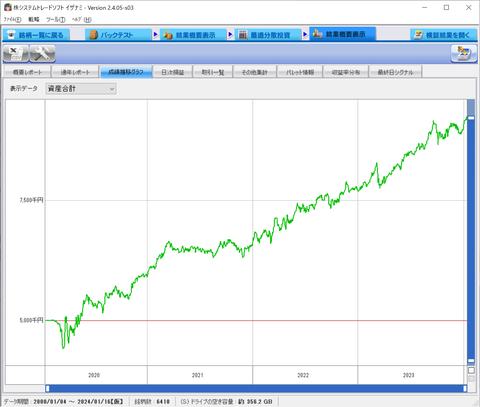Open the wrench settings tool
This screenshot has width=480, height=407.
[42, 54]
